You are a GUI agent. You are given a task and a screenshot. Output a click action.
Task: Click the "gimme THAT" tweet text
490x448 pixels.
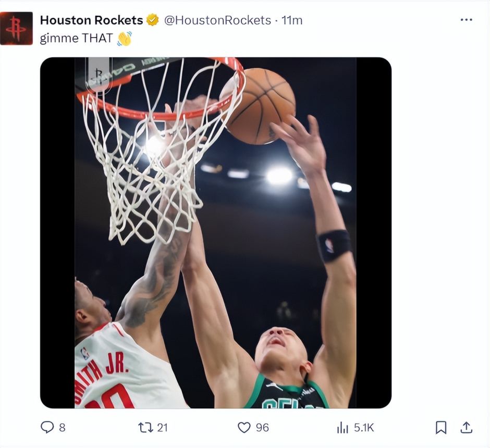coord(77,38)
